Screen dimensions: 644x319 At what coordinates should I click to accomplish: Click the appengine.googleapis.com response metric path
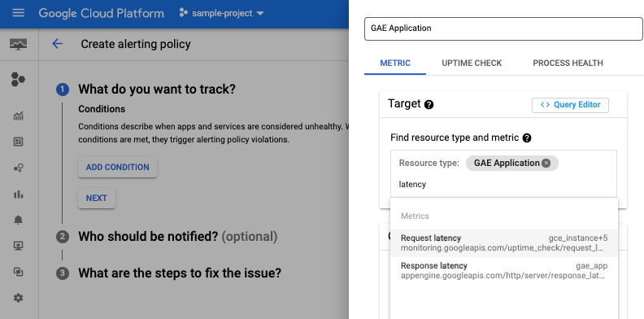point(503,275)
